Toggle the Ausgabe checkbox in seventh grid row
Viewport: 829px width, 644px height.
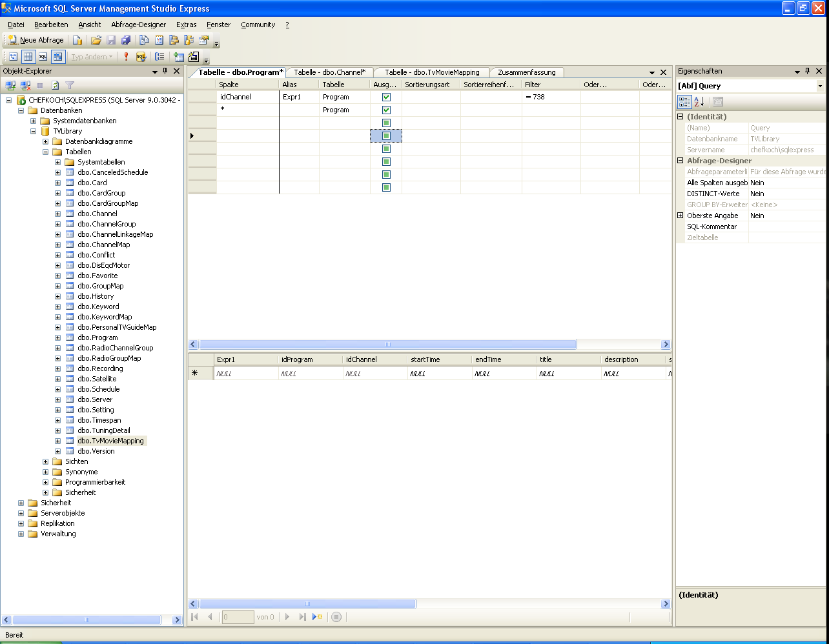click(386, 174)
